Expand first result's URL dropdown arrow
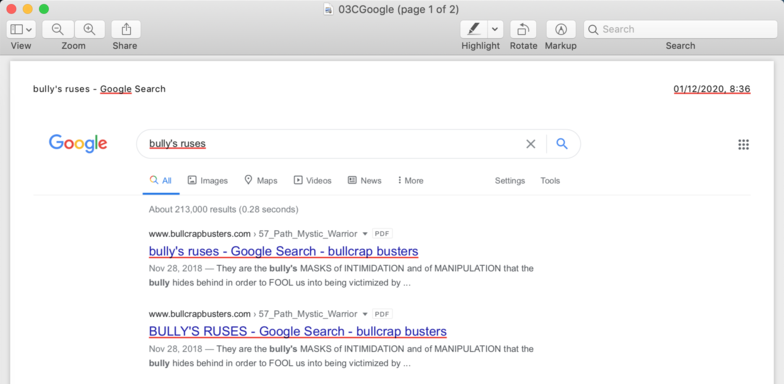 coord(364,234)
